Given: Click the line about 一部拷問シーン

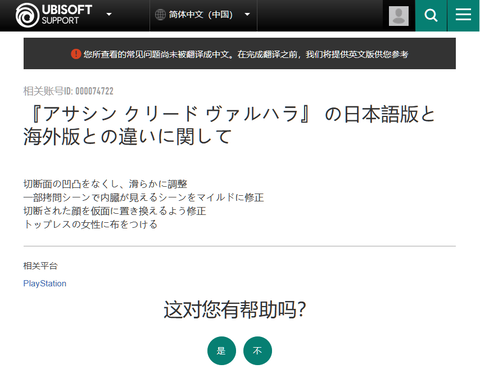Looking at the screenshot, I should coord(143,198).
